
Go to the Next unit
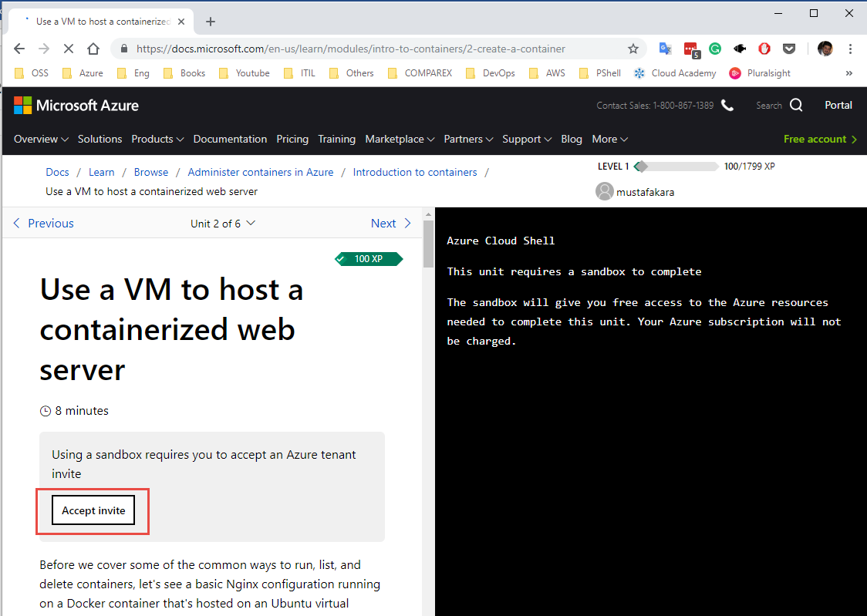[392, 224]
